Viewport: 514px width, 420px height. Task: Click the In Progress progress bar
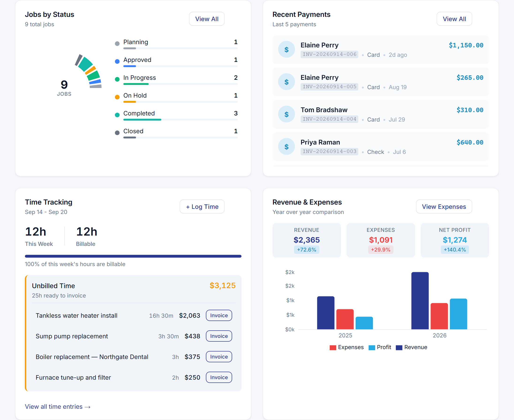coord(180,84)
